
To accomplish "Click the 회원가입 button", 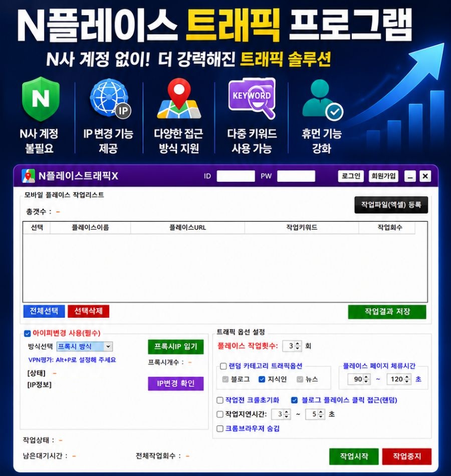I will 383,176.
